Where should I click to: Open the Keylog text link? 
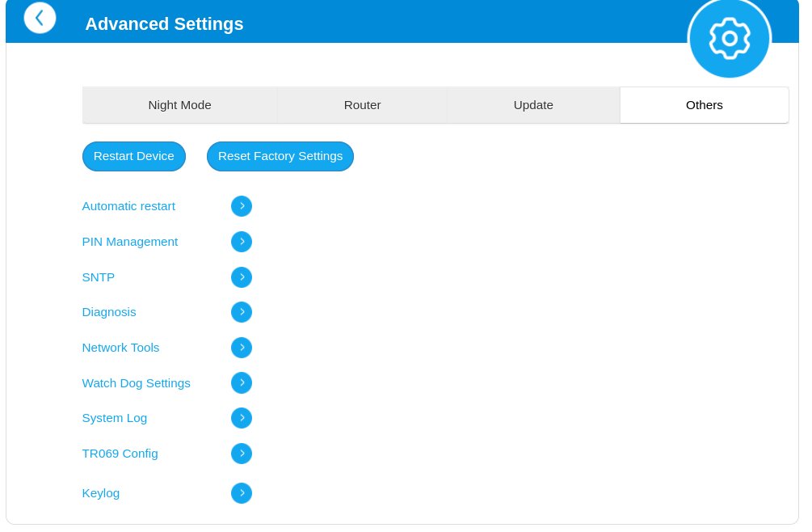101,493
